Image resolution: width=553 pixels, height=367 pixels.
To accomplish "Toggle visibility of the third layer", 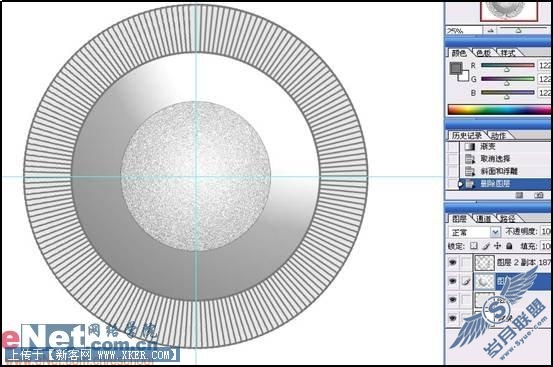I will coord(452,300).
